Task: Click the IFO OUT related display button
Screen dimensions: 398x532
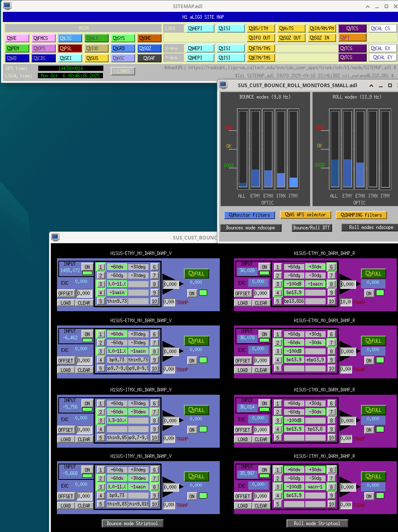Action: pos(260,38)
